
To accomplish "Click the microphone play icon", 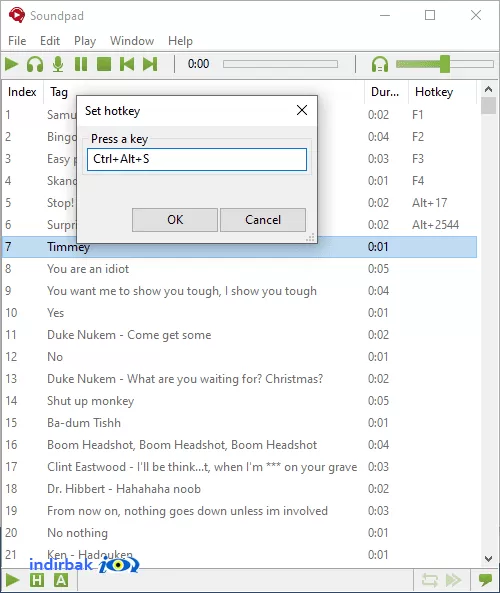I will [58, 64].
